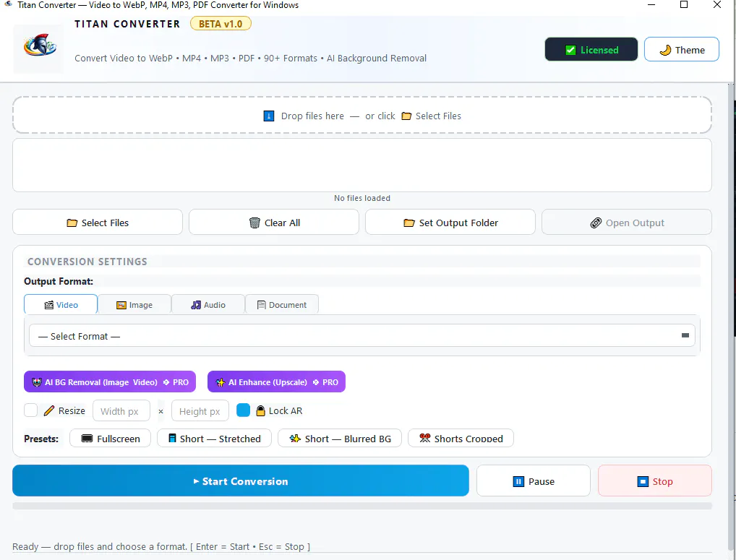The width and height of the screenshot is (736, 560).
Task: Click the trash can icon on Clear All
Action: (x=254, y=223)
